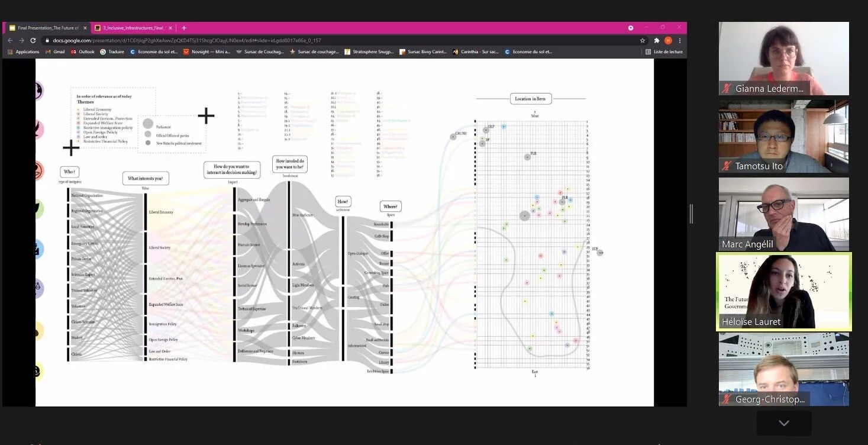Click the 'What interests you?' label

(146, 178)
